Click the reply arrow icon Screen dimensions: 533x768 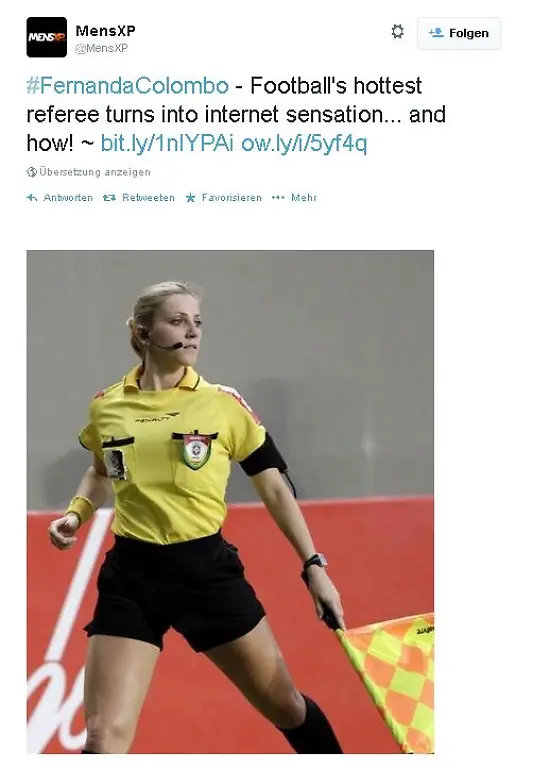click(32, 198)
